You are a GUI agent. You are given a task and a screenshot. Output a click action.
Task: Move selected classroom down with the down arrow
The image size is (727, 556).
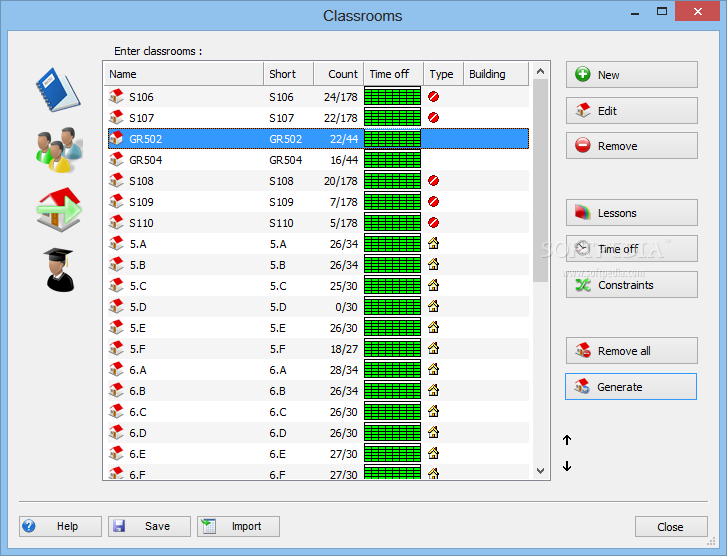coord(567,466)
